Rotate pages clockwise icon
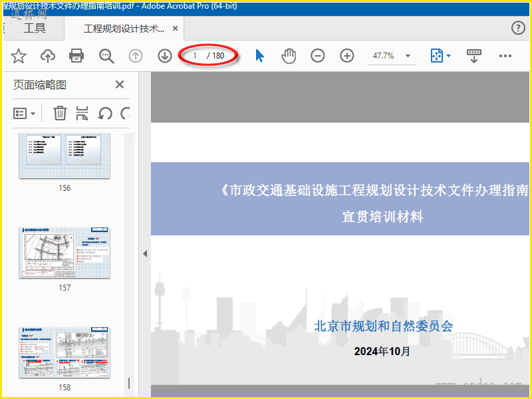 click(125, 113)
